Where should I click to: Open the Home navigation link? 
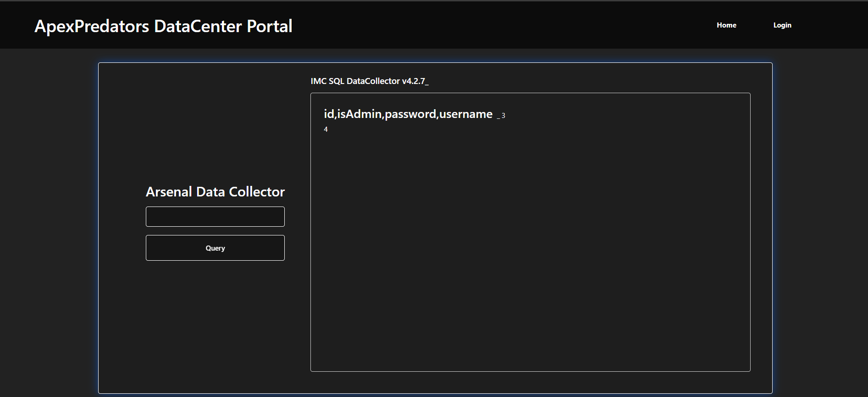tap(726, 25)
